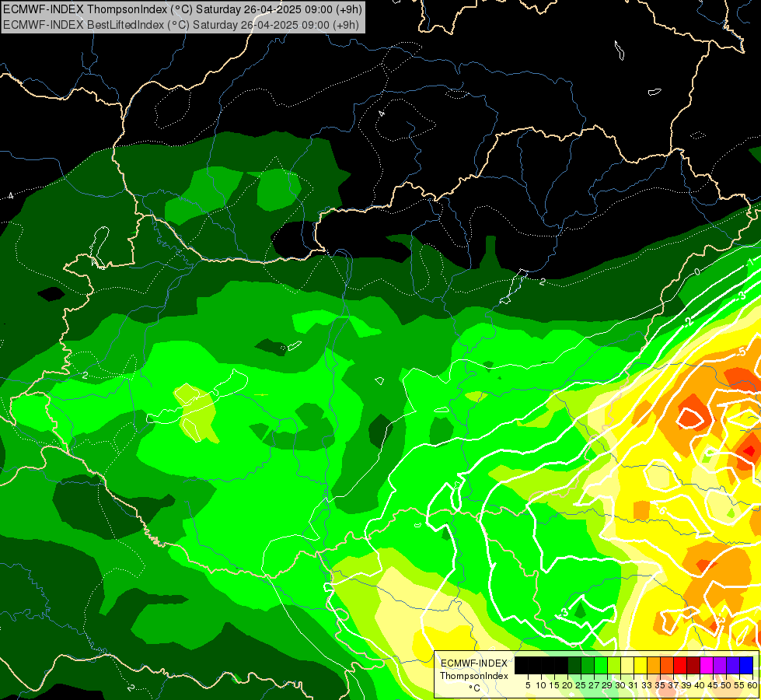Viewport: 761px width, 700px height.
Task: Click the '°C' unit label in legend
Action: pyautogui.click(x=475, y=688)
